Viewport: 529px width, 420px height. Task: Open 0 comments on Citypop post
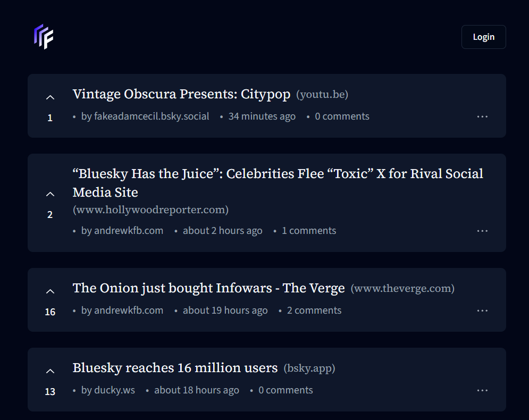pos(342,116)
